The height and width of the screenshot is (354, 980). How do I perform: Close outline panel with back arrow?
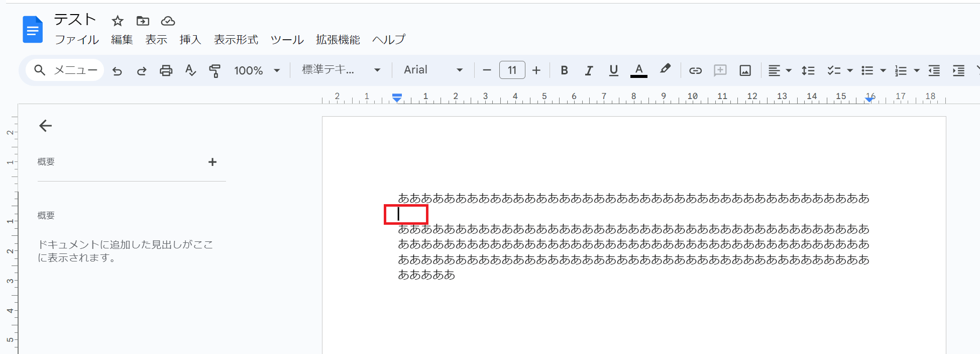tap(46, 126)
